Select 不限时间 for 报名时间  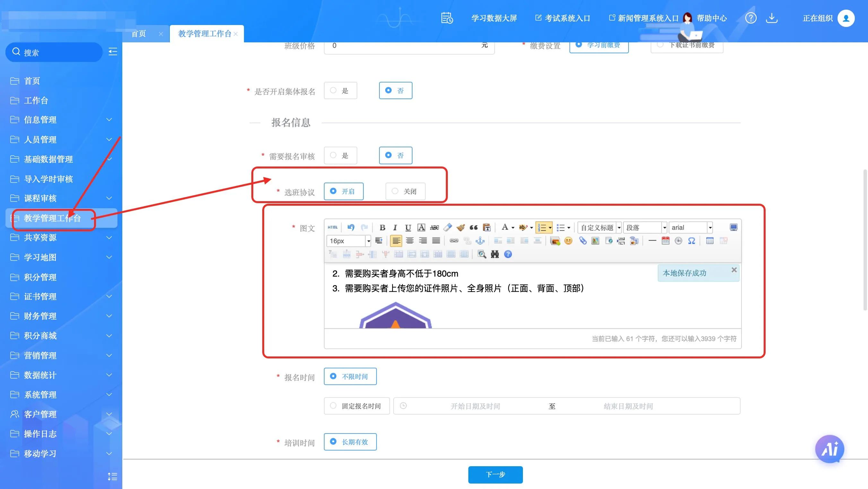point(350,376)
